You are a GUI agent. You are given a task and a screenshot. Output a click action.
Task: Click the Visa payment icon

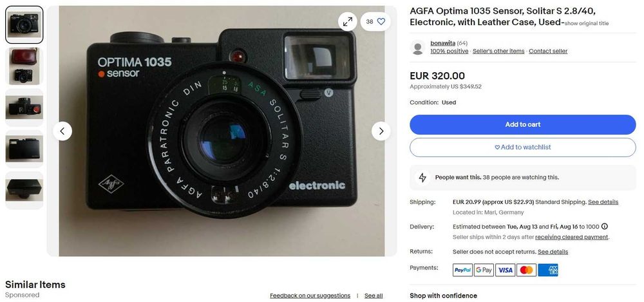point(506,270)
